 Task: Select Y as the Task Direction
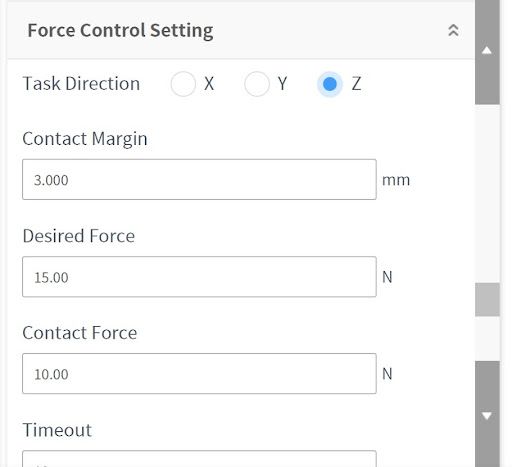pyautogui.click(x=257, y=84)
